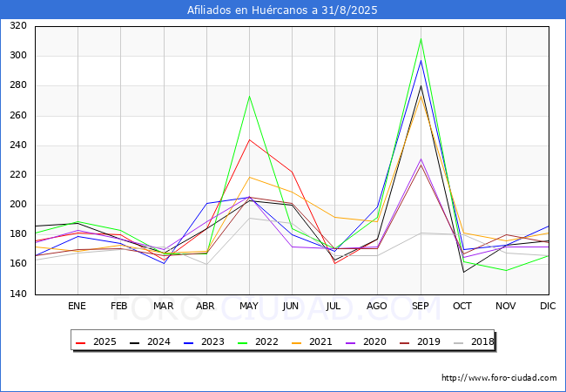
Task: Click the 220 y-axis value
Action: click(x=18, y=175)
